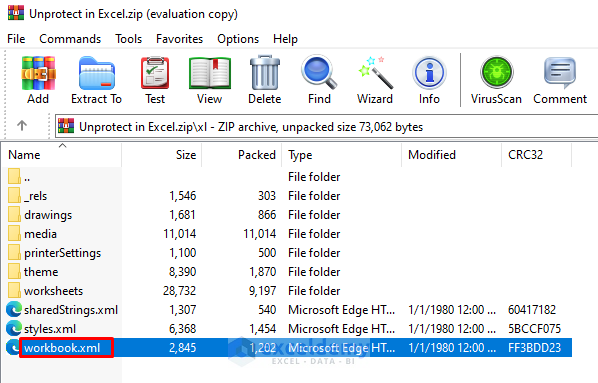598x383 pixels.
Task: Click the theme size value 8,390
Action: 182,272
